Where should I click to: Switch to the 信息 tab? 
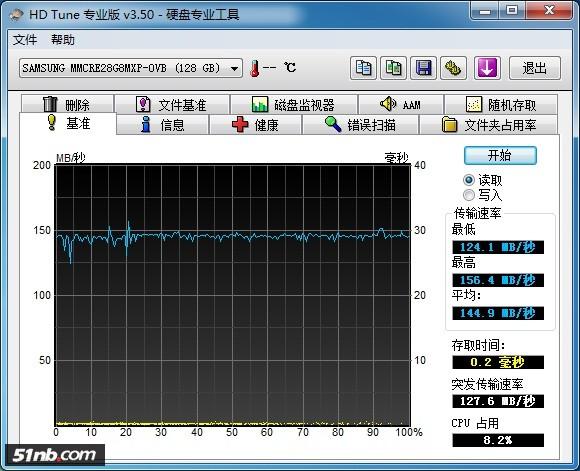click(x=162, y=125)
